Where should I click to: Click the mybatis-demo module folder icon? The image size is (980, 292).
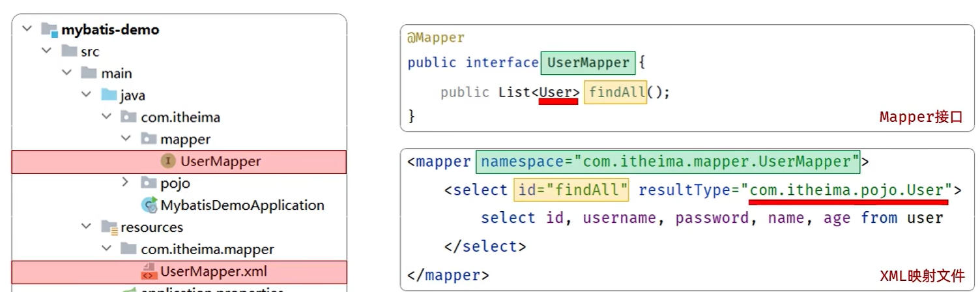(x=49, y=30)
